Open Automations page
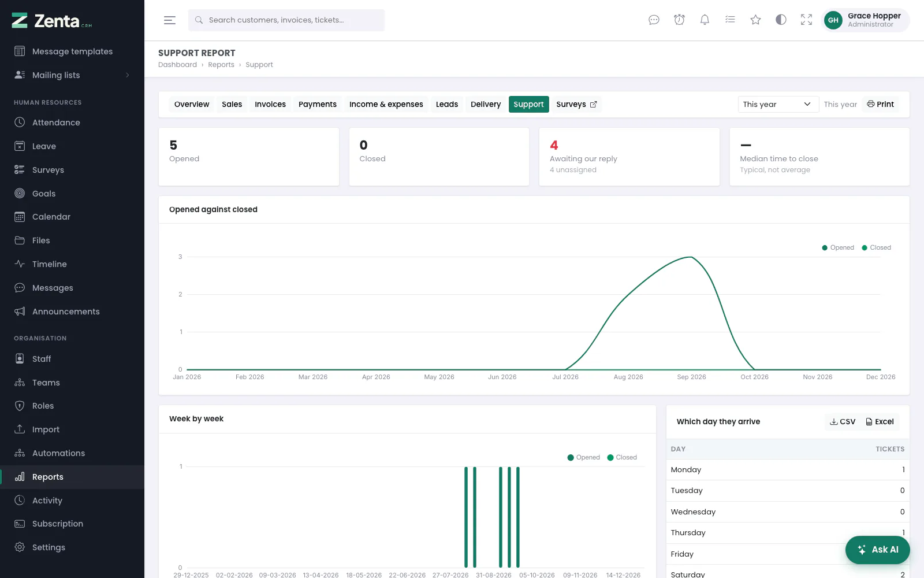Viewport: 924px width, 578px height. pyautogui.click(x=72, y=453)
